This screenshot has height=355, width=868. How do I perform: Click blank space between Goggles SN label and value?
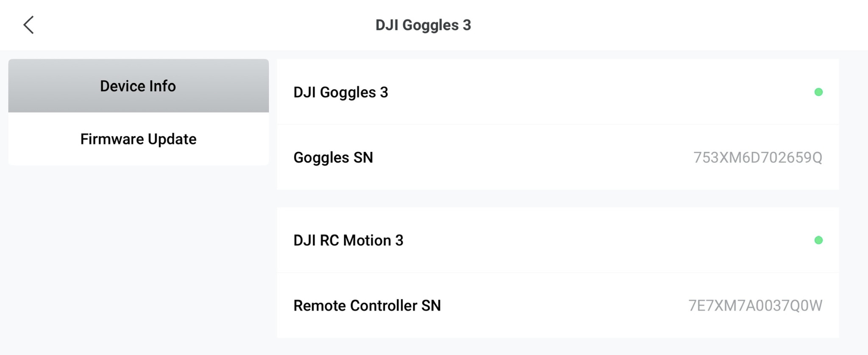click(x=530, y=157)
